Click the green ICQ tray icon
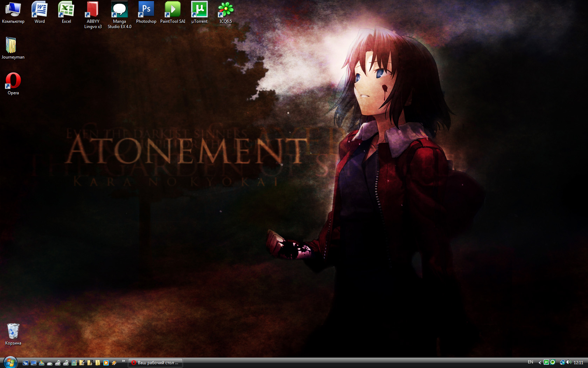 coord(553,362)
